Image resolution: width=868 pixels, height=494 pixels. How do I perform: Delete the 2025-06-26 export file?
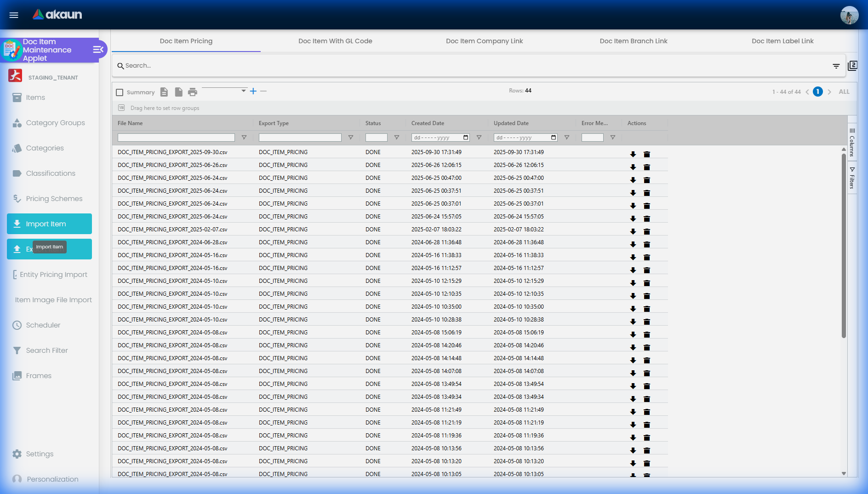[x=647, y=167]
